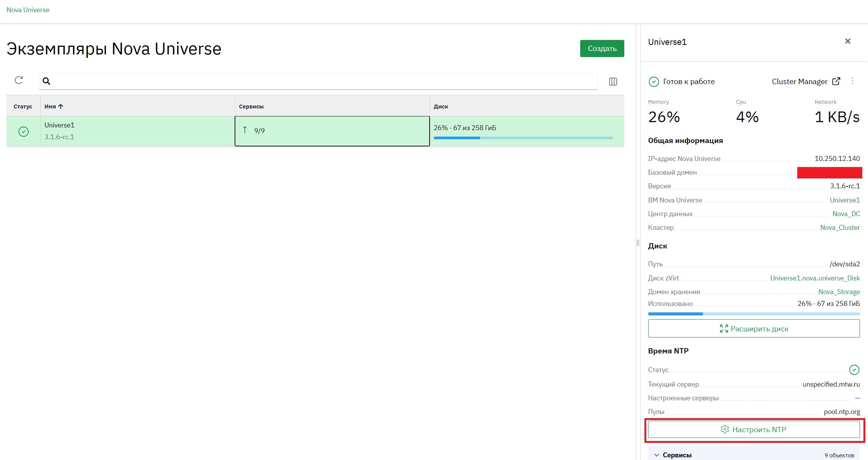
Task: Open the Nova_Storage domain link
Action: click(839, 292)
